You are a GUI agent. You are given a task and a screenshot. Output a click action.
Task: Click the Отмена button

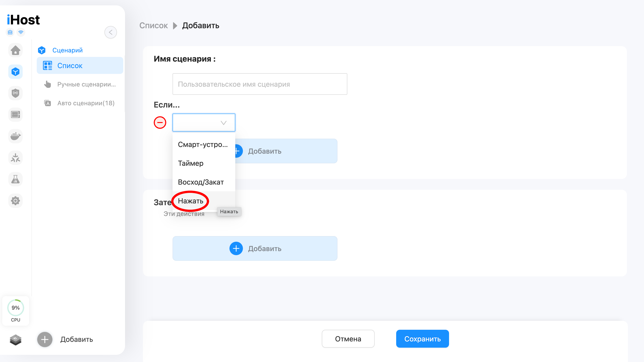tap(348, 339)
